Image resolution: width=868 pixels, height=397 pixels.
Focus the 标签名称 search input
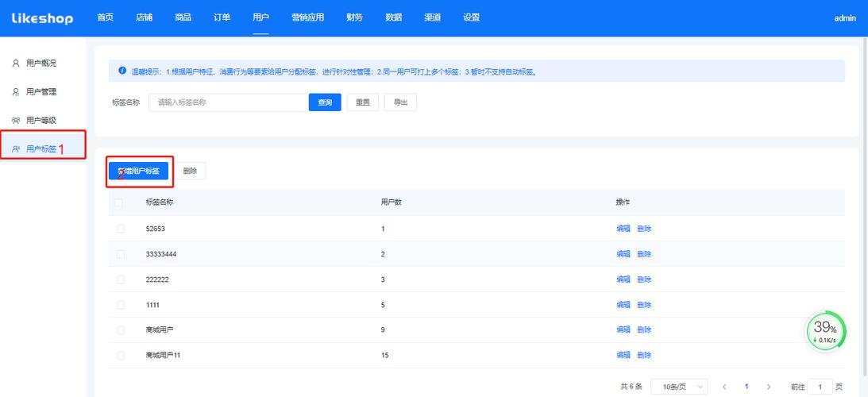229,102
